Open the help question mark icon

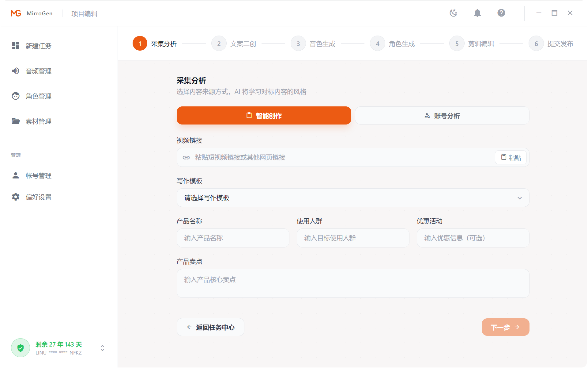501,13
